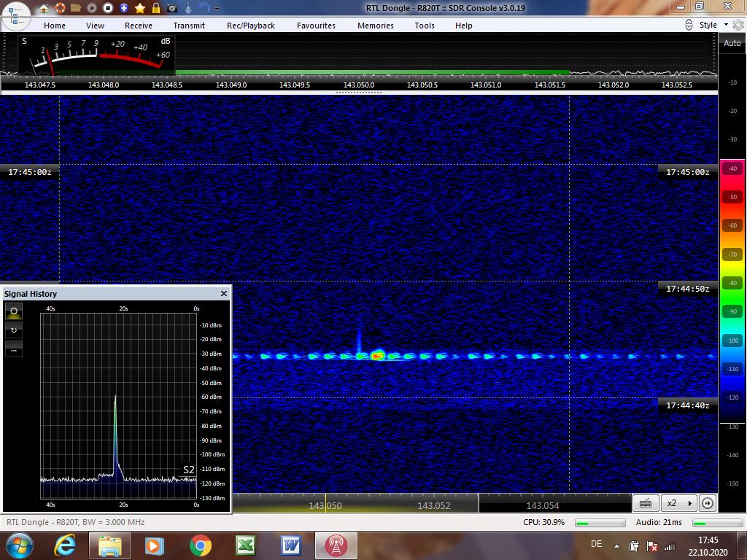Click the Action Center flag tray icon
Viewport: 747px width, 560px height.
pos(651,545)
